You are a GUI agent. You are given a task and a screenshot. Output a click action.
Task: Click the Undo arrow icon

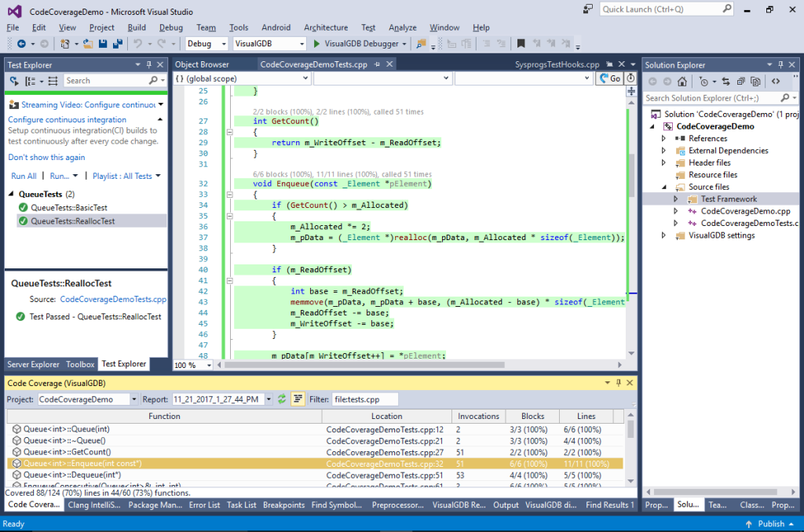pyautogui.click(x=137, y=44)
